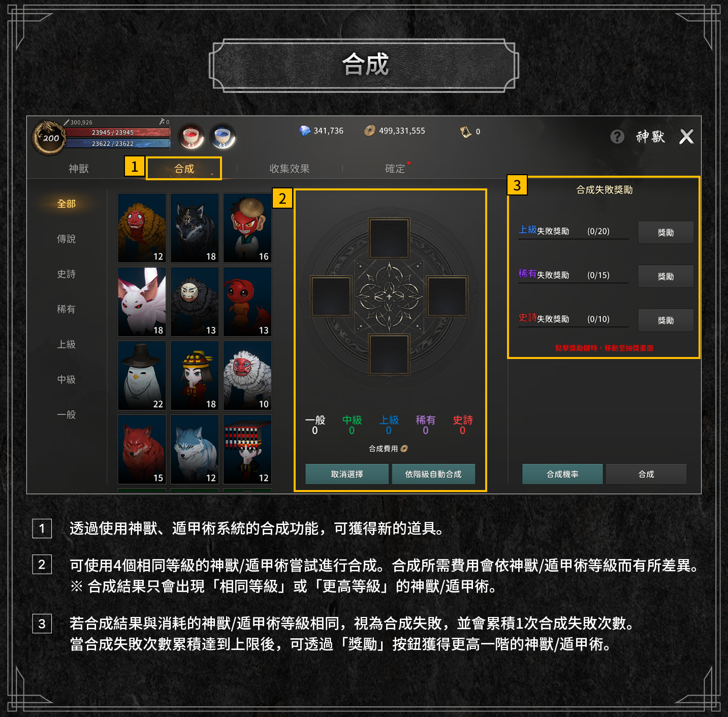Click the top empty synthesis slot
The height and width of the screenshot is (717, 728).
389,239
